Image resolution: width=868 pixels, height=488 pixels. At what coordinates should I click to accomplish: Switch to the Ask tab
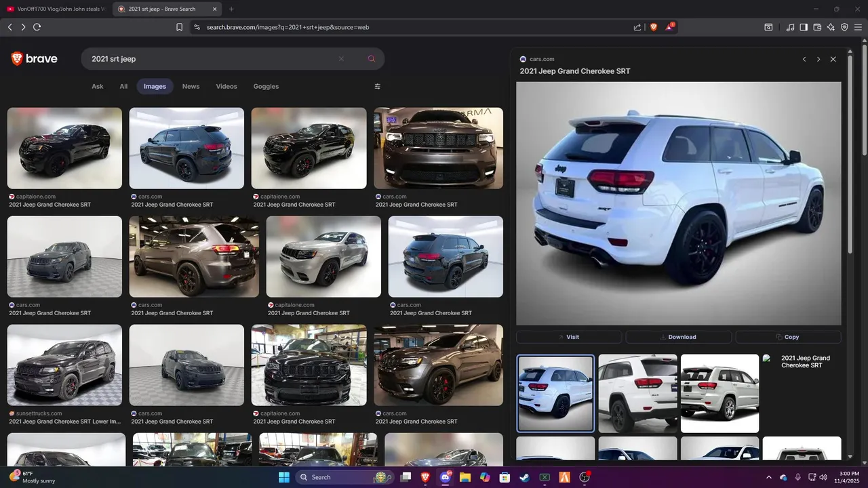98,86
